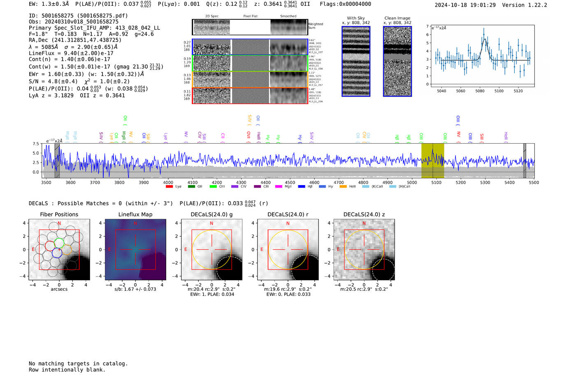Click the Hγ legend swatch
The image size is (576, 392).
click(x=322, y=187)
